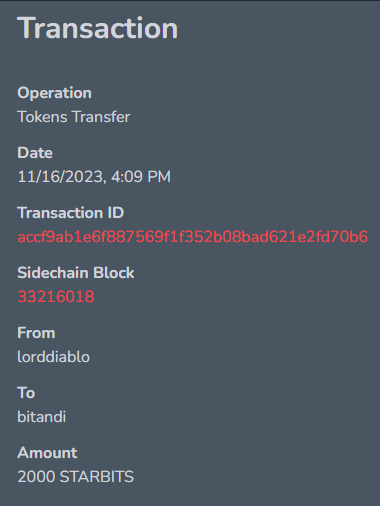Click the 2000 amount number
The height and width of the screenshot is (506, 380).
pyautogui.click(x=36, y=477)
